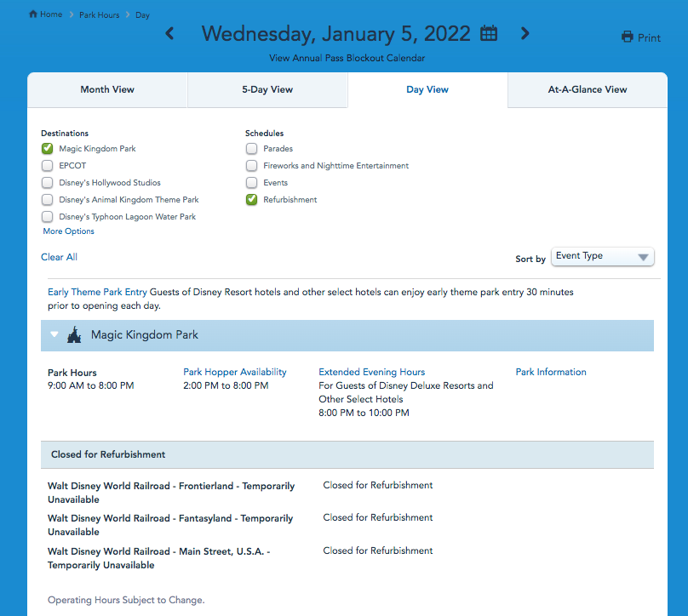Viewport: 688px width, 616px height.
Task: Check the Events schedule box
Action: 251,182
